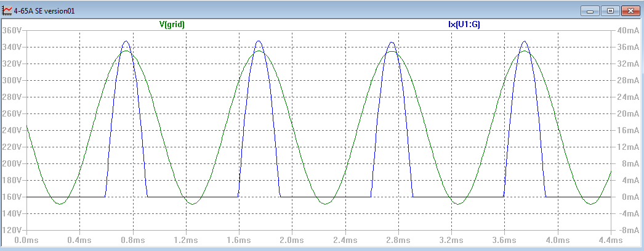Click the 2.8ms time axis label
Image resolution: width=644 pixels, height=251 pixels.
point(398,239)
